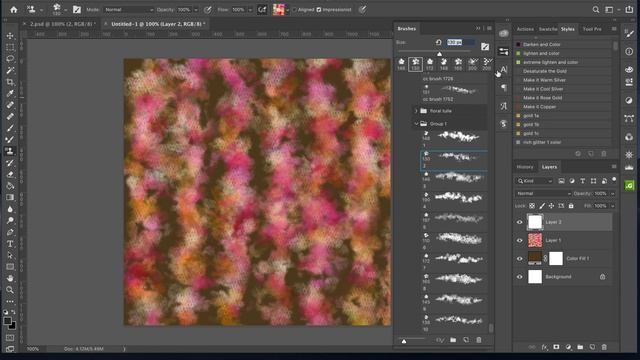Select the Horizontal Type tool
This screenshot has width=640, height=360.
click(x=10, y=244)
